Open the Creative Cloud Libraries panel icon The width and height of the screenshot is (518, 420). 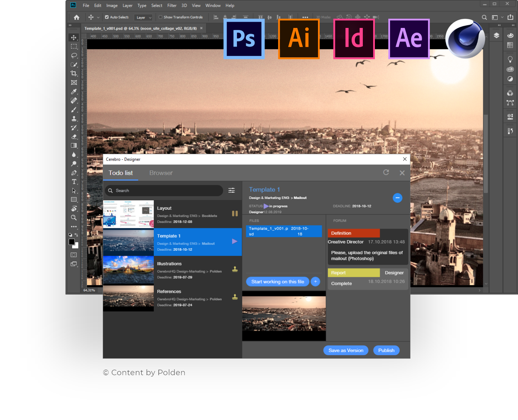coord(510,69)
